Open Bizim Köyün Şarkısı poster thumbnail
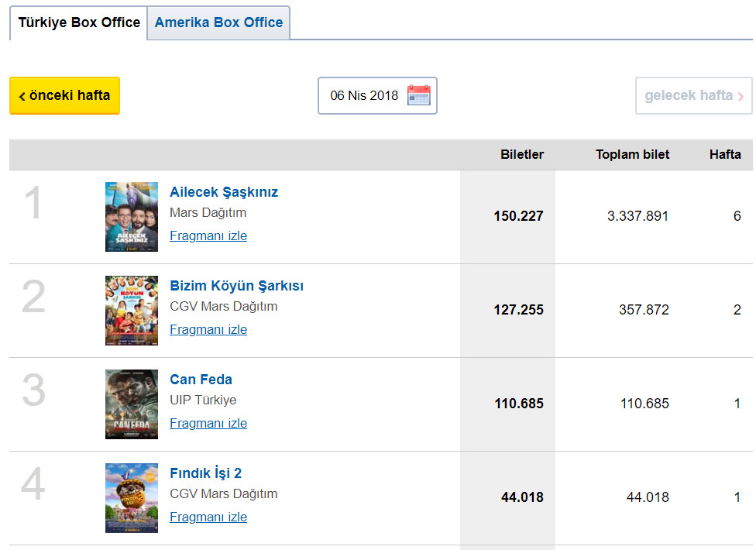756x550 pixels. (x=132, y=311)
